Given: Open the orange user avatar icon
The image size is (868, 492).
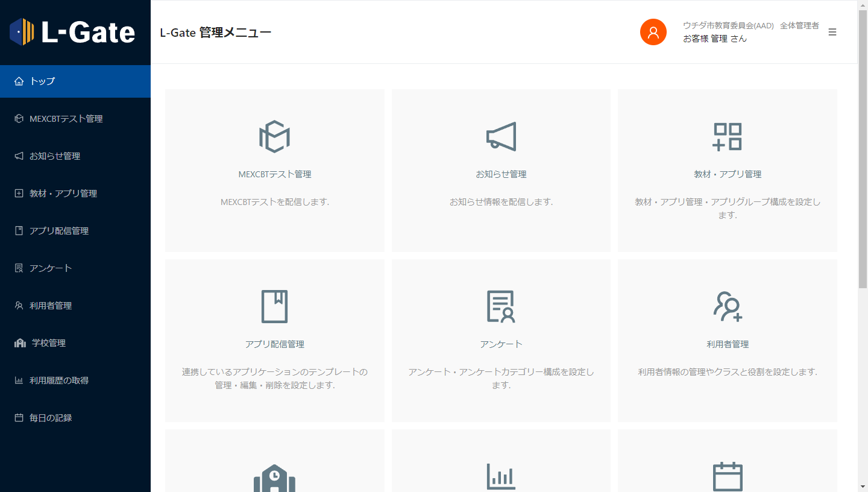Looking at the screenshot, I should coord(653,32).
